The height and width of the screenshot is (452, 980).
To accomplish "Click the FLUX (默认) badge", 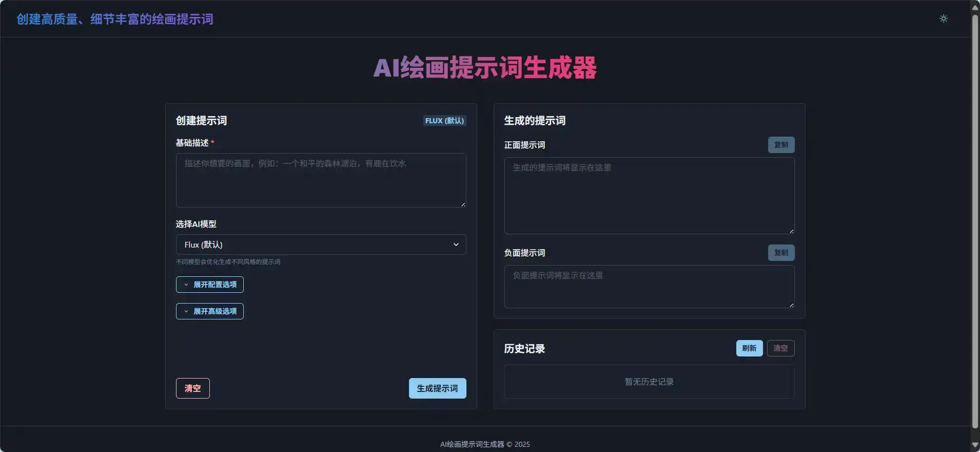I will coord(444,121).
